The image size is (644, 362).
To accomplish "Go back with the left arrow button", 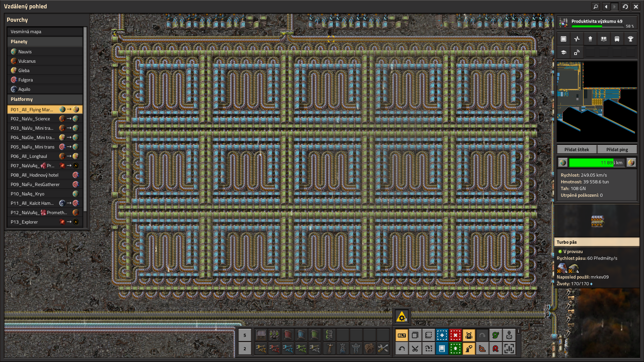I will (606, 6).
